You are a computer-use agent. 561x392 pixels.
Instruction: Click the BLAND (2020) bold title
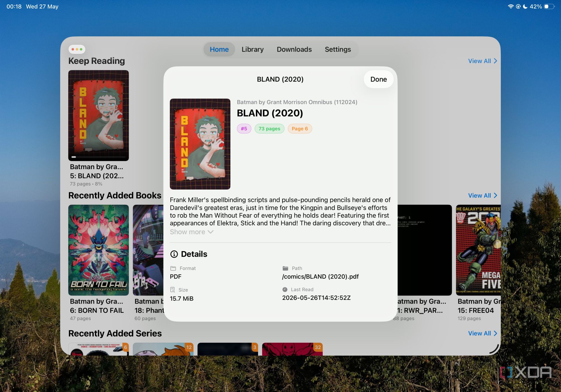pos(270,113)
